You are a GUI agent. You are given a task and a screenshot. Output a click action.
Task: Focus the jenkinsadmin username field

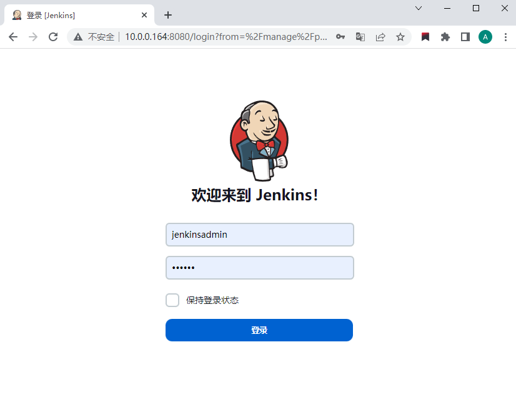[260, 235]
